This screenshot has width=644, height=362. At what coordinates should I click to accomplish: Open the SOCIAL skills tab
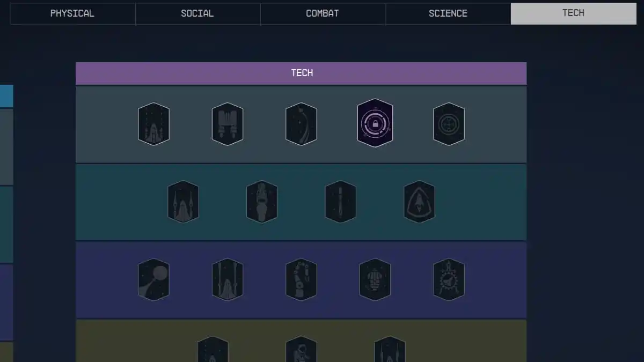tap(197, 13)
